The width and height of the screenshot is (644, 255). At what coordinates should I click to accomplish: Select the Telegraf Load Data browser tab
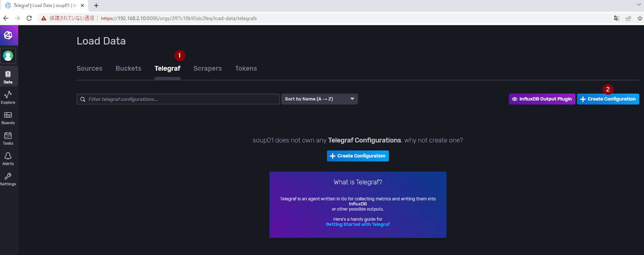pos(44,6)
